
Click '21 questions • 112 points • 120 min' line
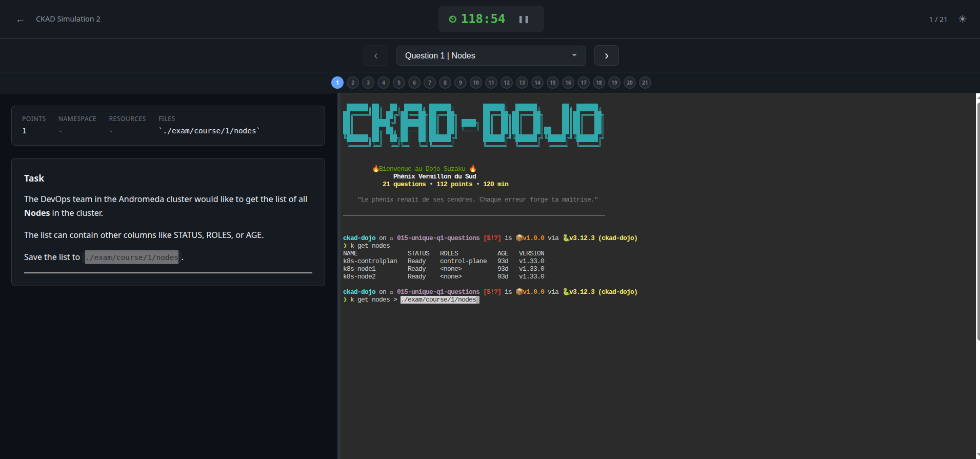(x=446, y=184)
